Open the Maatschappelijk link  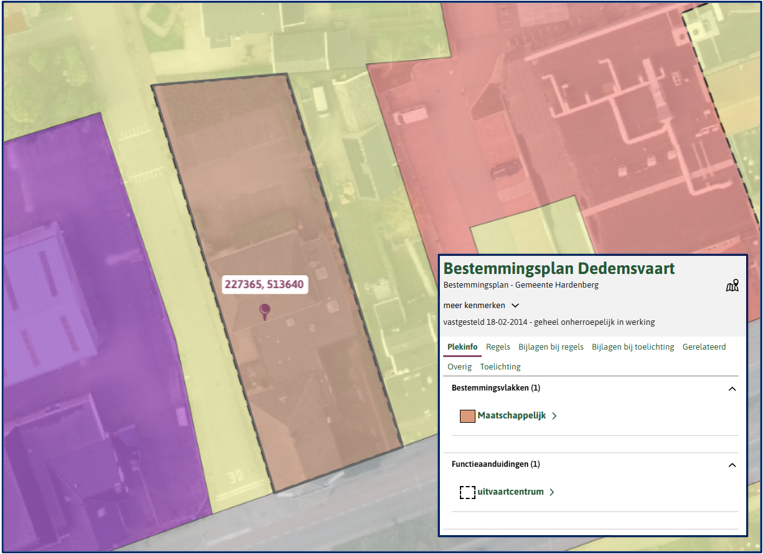[x=511, y=415]
